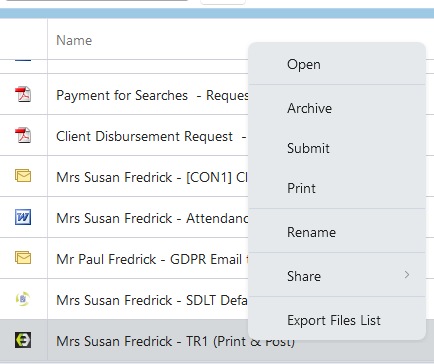Click envelope icon for GDPR Email row
The height and width of the screenshot is (364, 434).
23,258
